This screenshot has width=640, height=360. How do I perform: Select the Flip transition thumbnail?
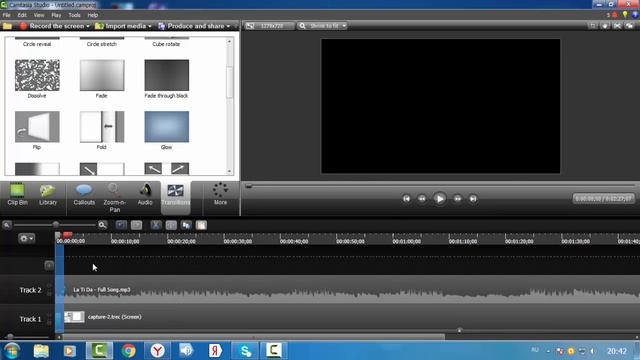pos(37,127)
